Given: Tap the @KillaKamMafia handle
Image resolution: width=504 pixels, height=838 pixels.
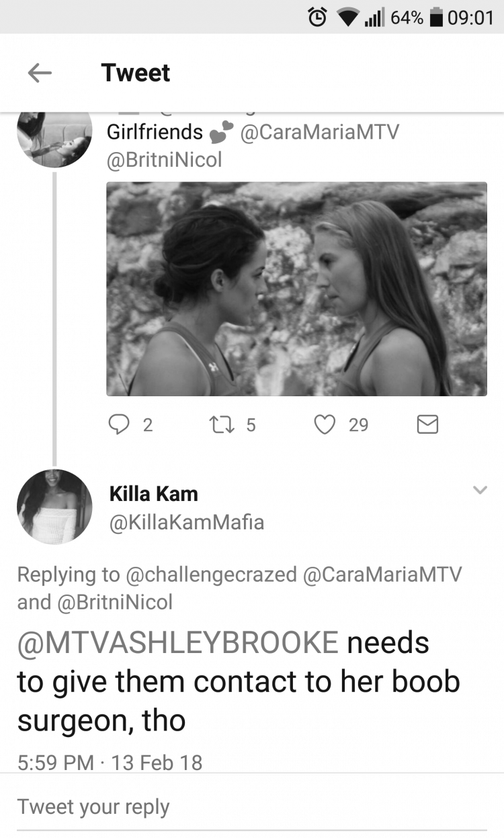Looking at the screenshot, I should pos(187,523).
